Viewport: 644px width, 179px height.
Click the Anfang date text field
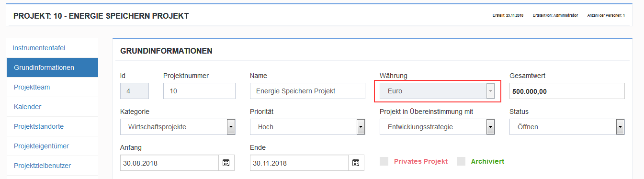[169, 163]
